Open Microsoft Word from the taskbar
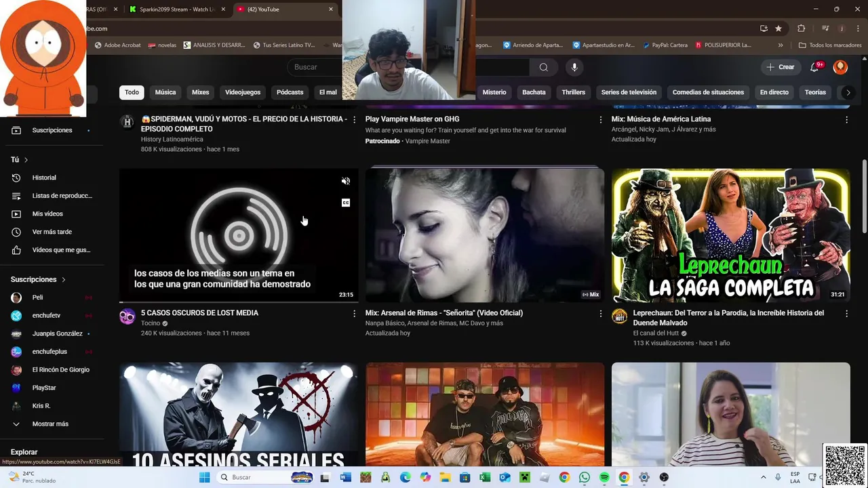 345,477
